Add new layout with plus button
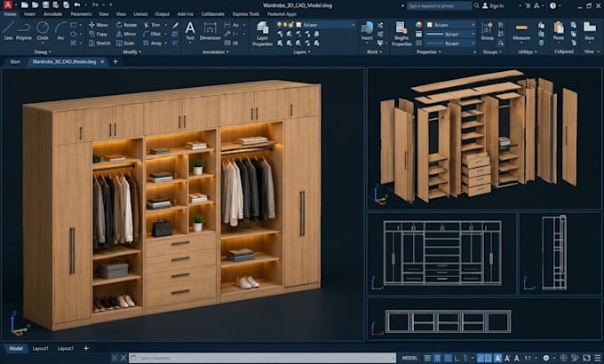Screen dimensions: 604x364 tap(86, 348)
